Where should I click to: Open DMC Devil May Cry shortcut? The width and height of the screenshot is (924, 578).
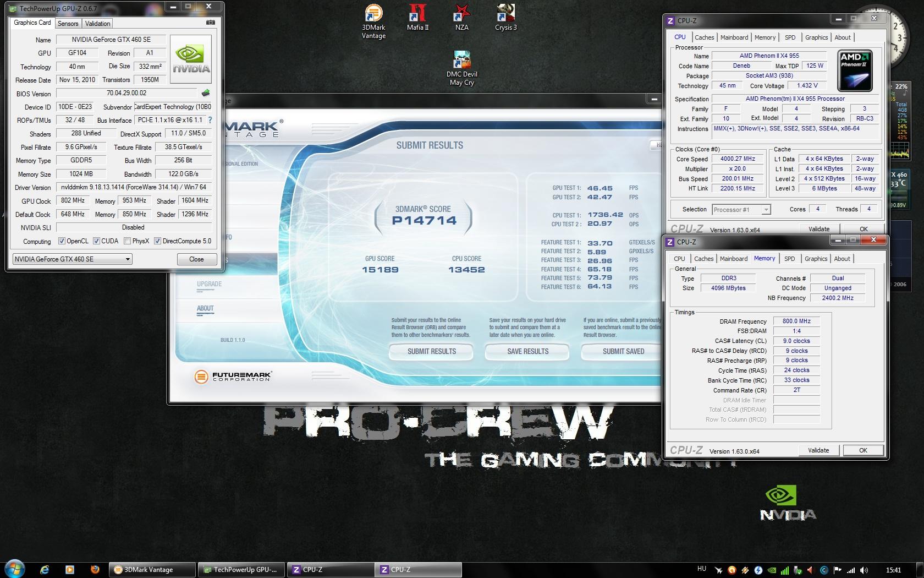pos(462,68)
